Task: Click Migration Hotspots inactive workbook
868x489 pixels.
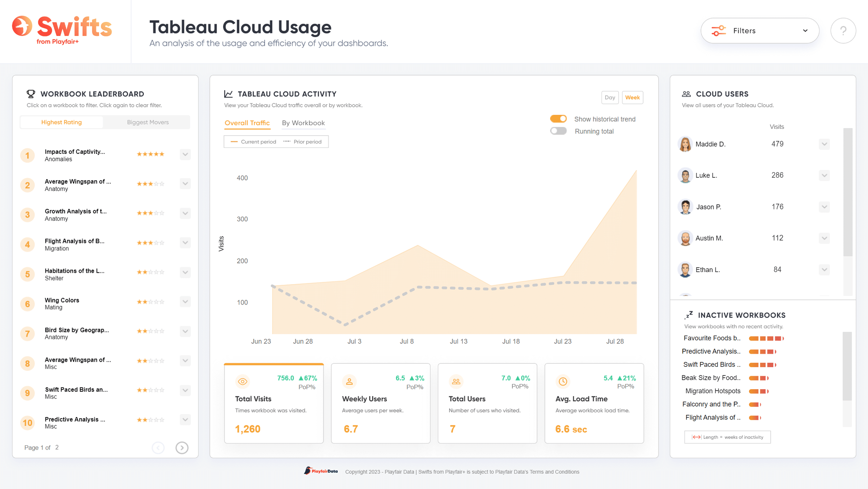Action: 713,391
